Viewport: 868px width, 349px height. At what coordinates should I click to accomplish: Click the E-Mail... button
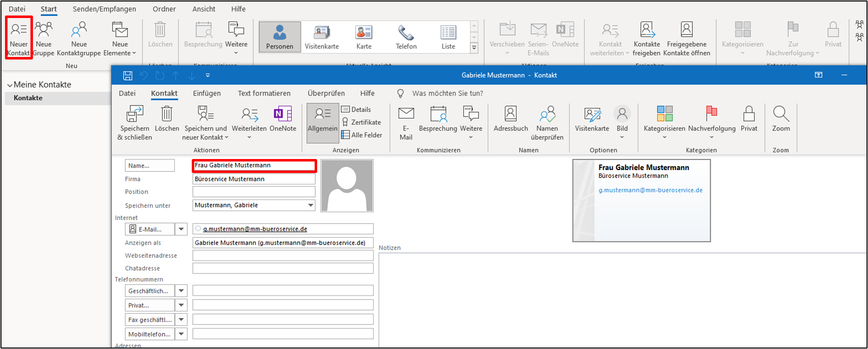(x=150, y=229)
